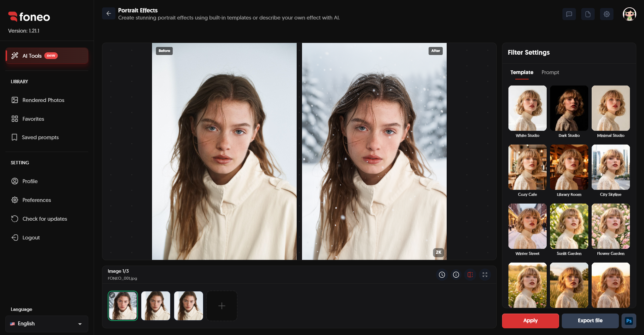
Task: Switch to the Template tab
Action: pos(522,72)
